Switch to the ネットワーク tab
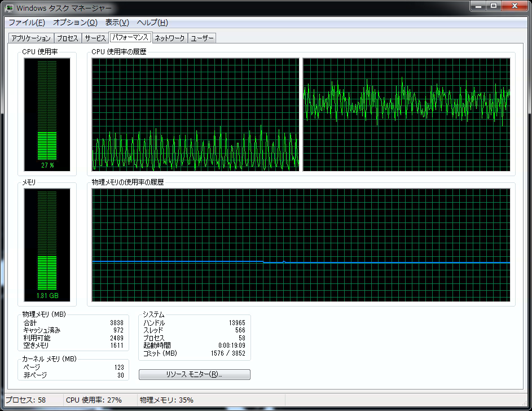 click(x=170, y=38)
